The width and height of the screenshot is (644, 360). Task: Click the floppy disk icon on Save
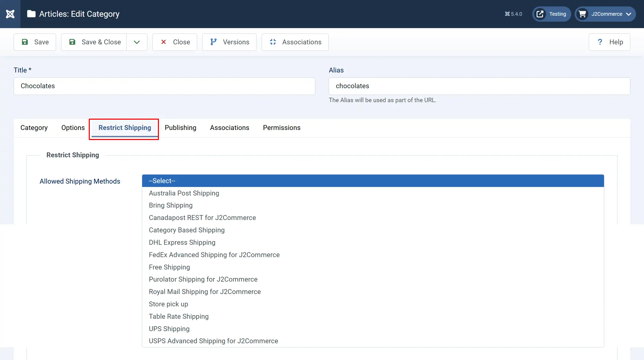[25, 42]
